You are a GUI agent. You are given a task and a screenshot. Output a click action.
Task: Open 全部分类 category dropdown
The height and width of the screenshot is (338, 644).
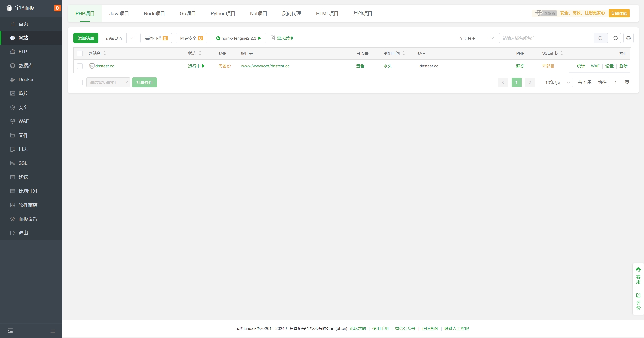tap(476, 38)
